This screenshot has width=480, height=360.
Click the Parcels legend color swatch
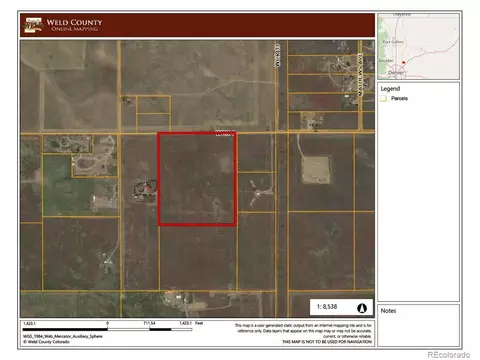click(x=384, y=98)
